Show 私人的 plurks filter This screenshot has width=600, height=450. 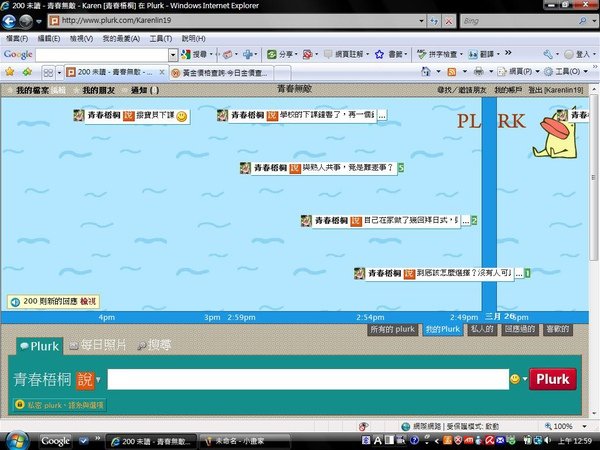(482, 329)
